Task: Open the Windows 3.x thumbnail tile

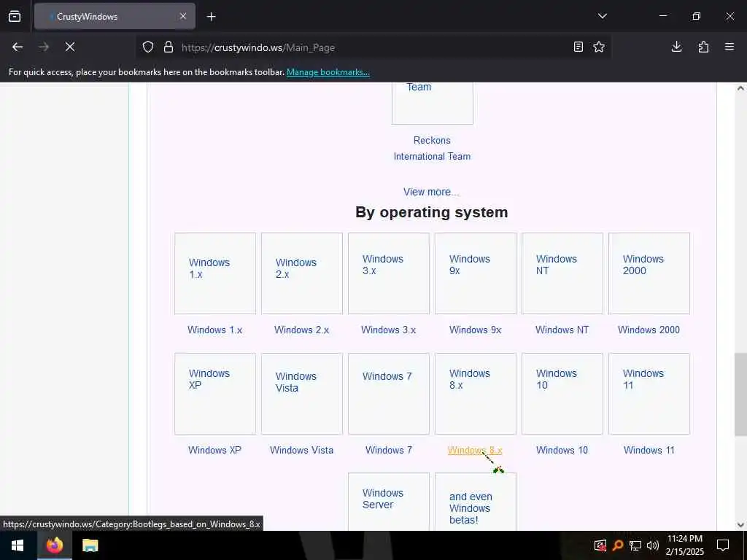Action: (389, 273)
